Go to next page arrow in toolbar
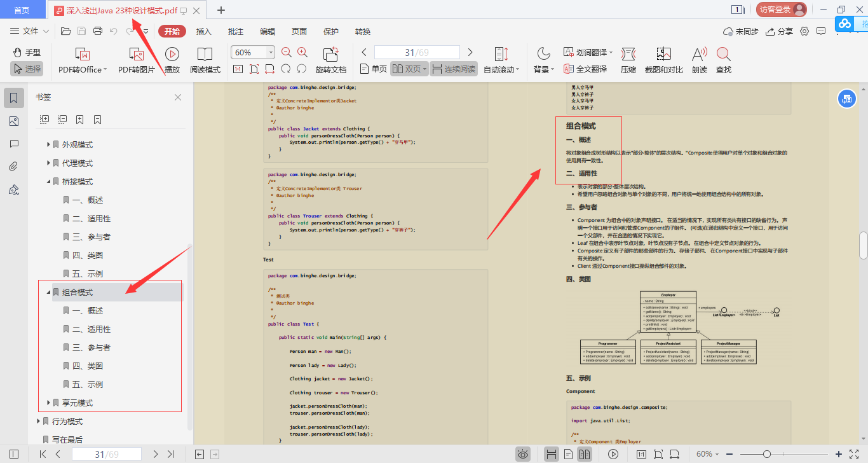Image resolution: width=868 pixels, height=463 pixels. pyautogui.click(x=470, y=52)
